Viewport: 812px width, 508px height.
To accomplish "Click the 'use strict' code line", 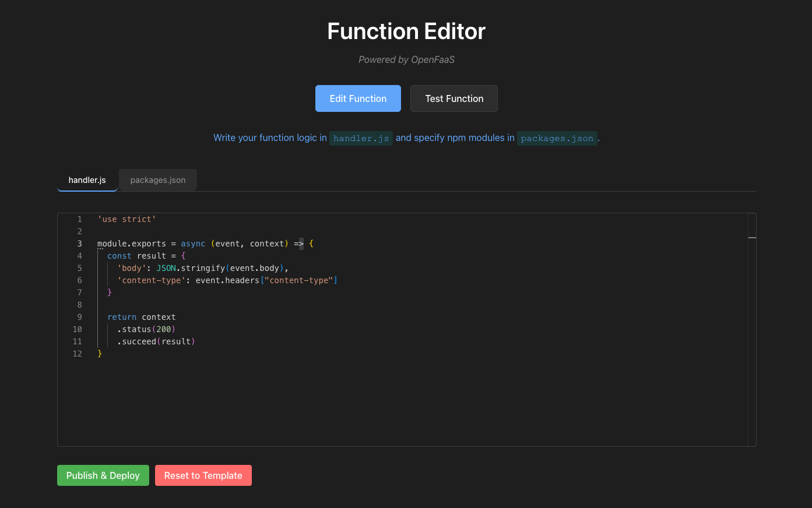I will point(126,219).
